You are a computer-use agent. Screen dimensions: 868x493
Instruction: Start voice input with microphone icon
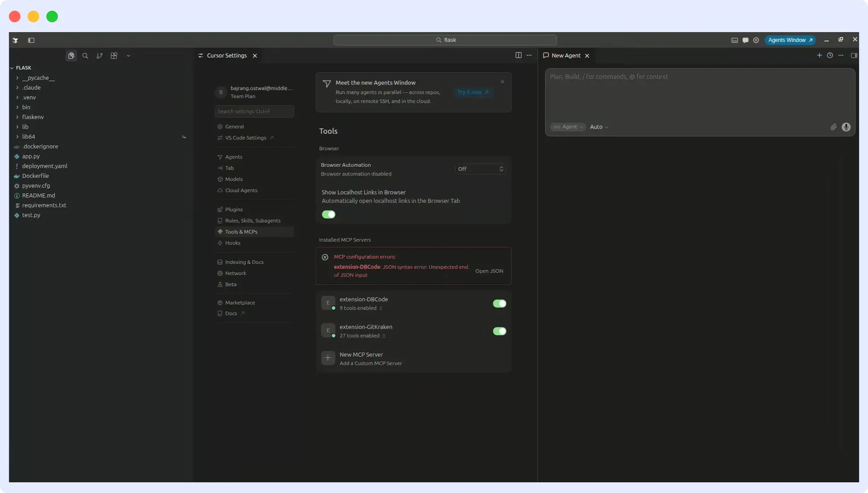point(846,127)
